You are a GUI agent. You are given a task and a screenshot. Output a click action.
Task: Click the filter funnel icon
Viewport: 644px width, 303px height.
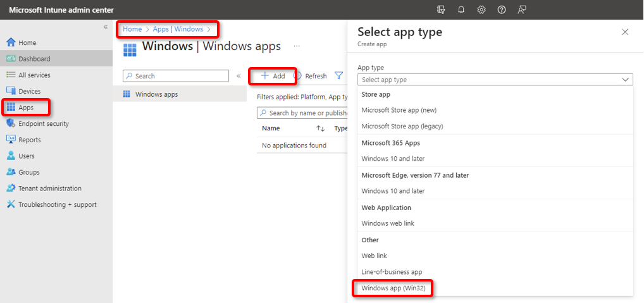(338, 76)
